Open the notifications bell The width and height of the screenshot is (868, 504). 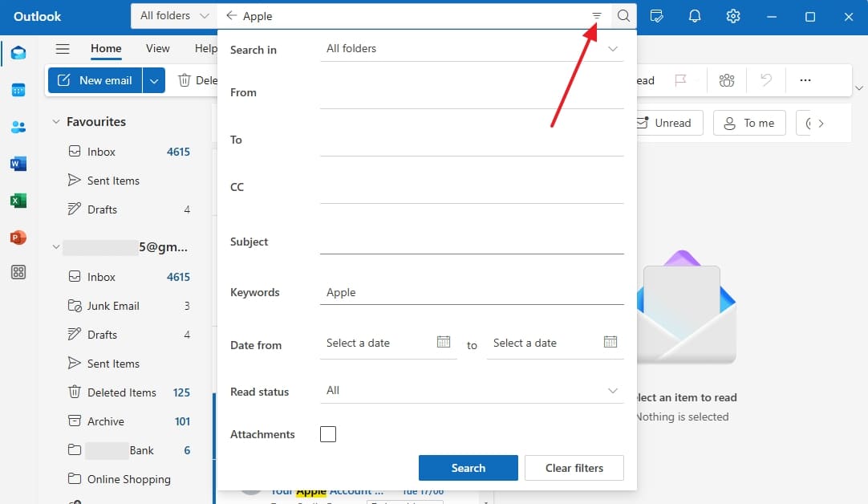[695, 16]
